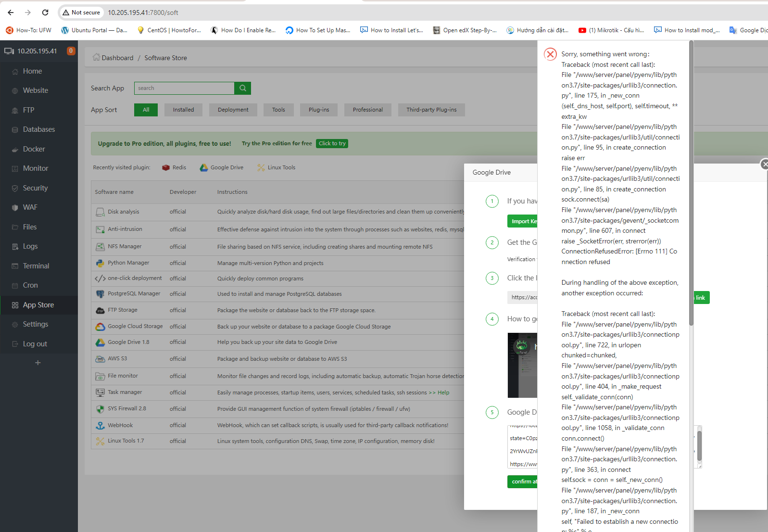Viewport: 768px width, 532px height.
Task: Switch to the Installed tab
Action: pos(184,110)
